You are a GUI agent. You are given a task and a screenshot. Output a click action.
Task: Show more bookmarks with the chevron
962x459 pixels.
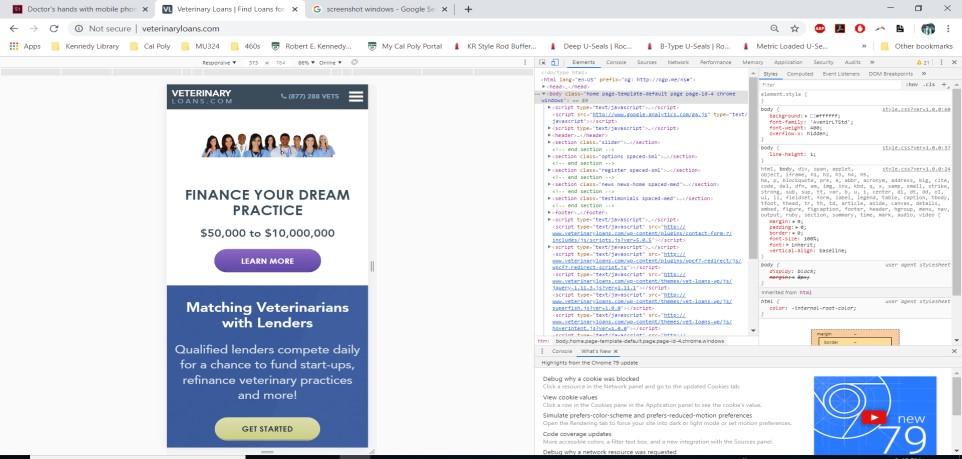[x=864, y=46]
